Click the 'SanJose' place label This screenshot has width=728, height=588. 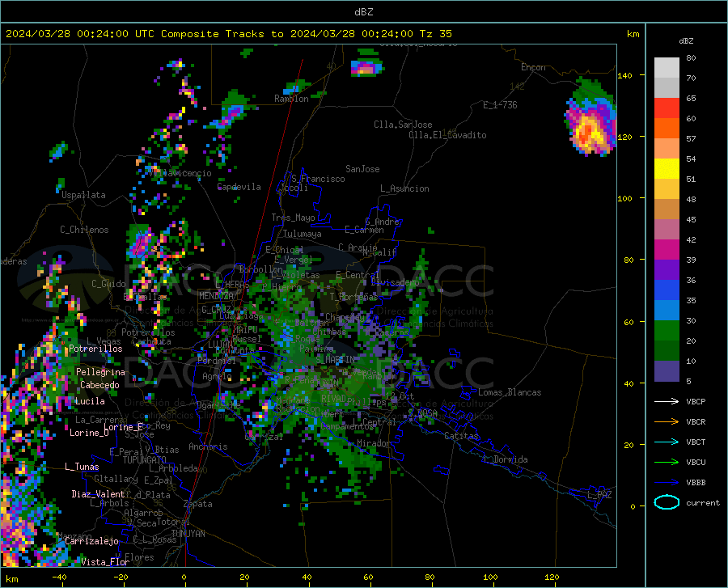click(x=362, y=169)
